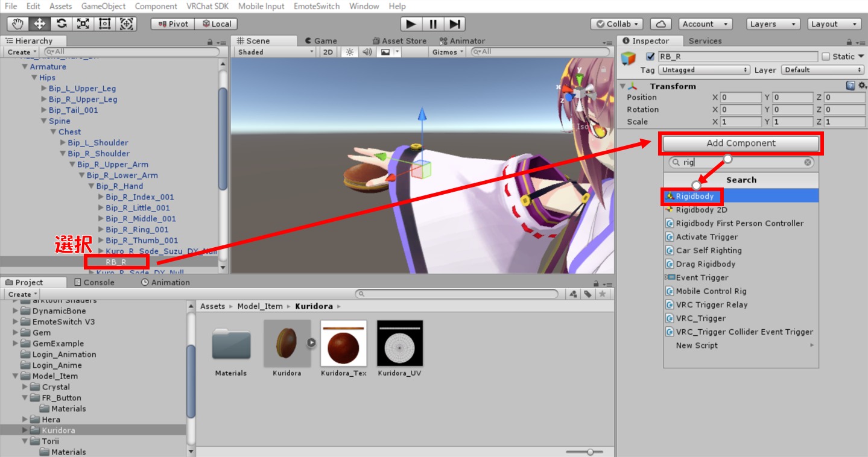The image size is (868, 457).
Task: Click the Pause button
Action: point(433,24)
